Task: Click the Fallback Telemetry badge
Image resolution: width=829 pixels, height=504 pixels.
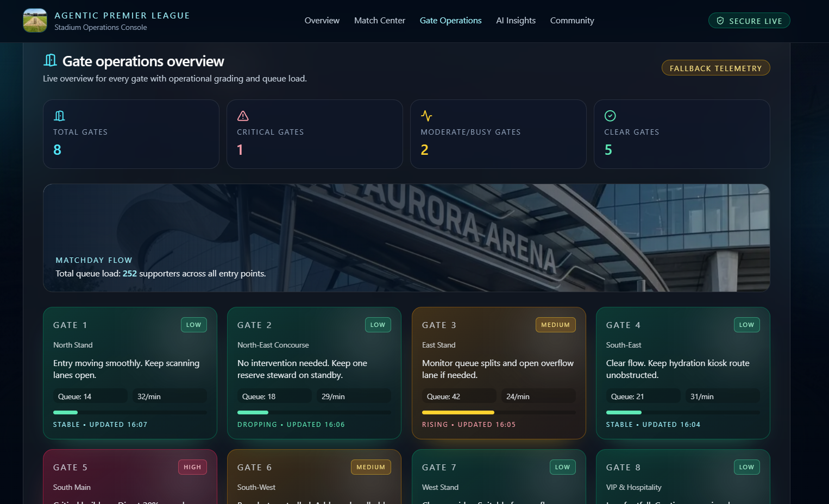Action: tap(716, 68)
